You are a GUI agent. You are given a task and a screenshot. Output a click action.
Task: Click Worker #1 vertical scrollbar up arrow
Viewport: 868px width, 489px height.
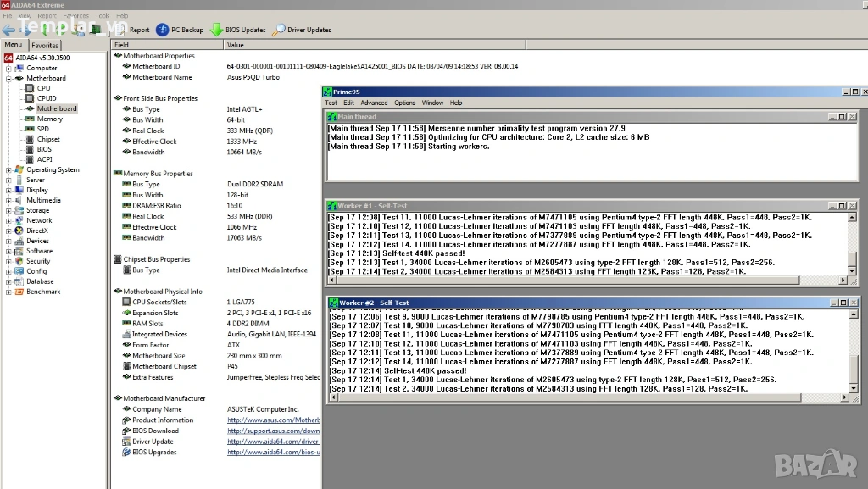coord(853,218)
